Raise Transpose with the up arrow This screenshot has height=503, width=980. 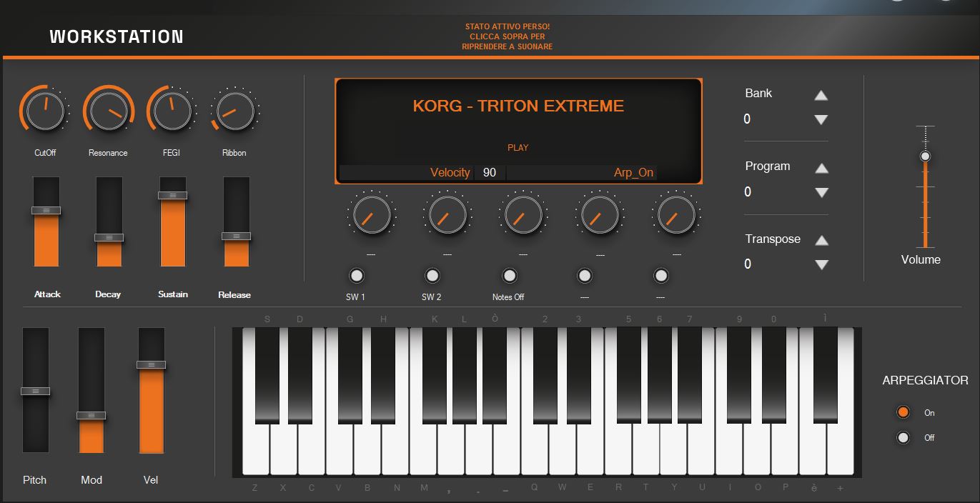821,241
